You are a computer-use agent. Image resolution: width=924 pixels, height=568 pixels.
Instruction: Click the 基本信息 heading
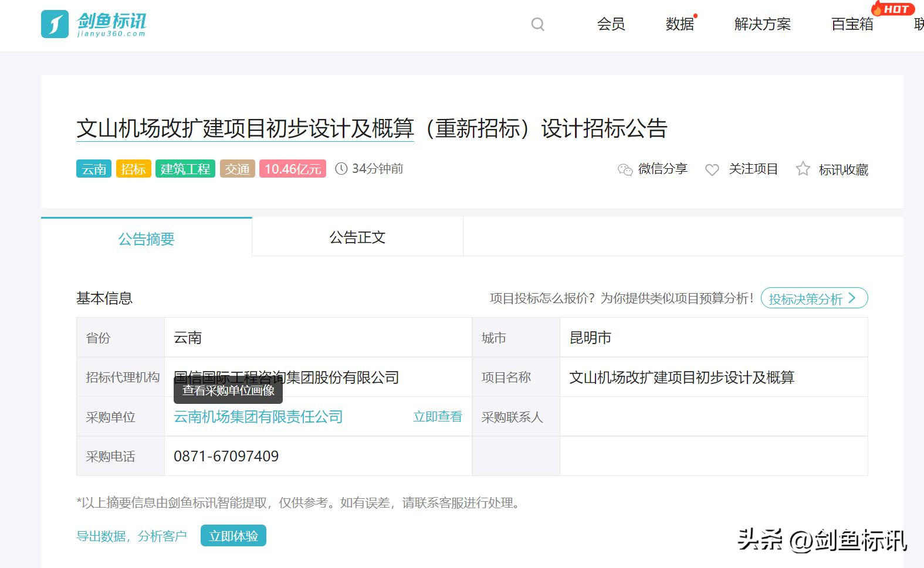click(104, 298)
